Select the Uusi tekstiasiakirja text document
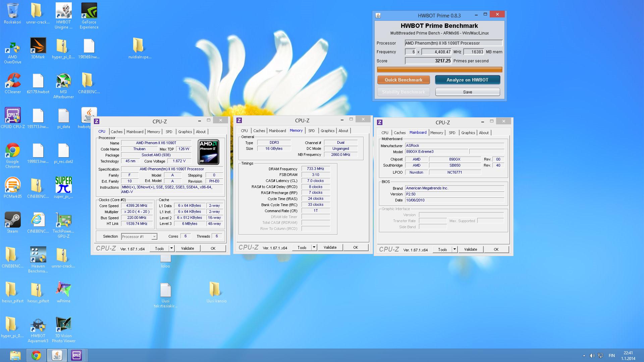The height and width of the screenshot is (362, 644). tap(165, 295)
